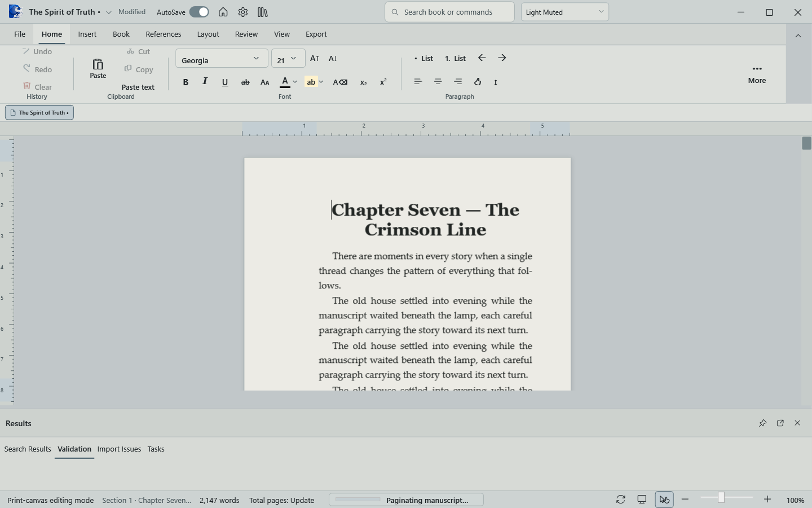Apply the bullet List button
This screenshot has width=812, height=508.
(423, 58)
